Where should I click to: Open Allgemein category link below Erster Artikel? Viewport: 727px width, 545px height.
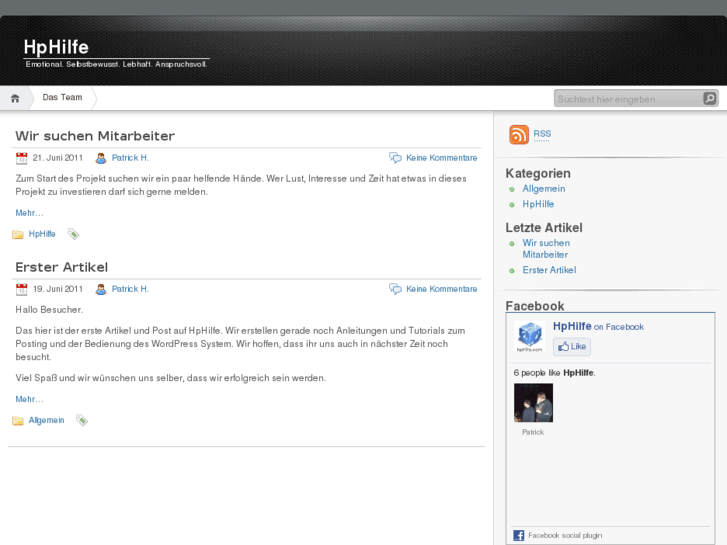(46, 420)
